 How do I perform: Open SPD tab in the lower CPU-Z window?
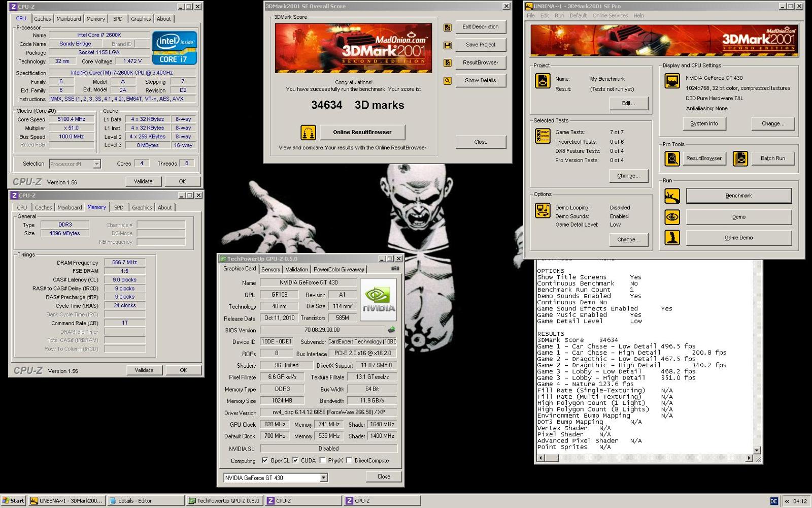[119, 208]
